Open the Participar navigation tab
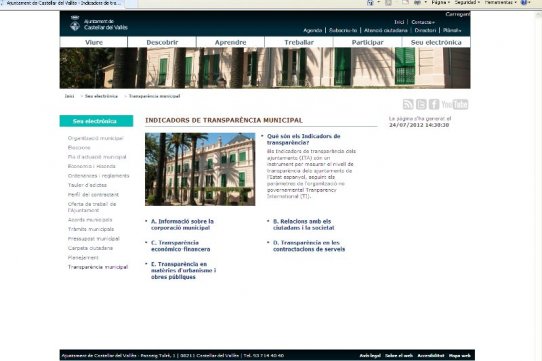 click(x=367, y=42)
